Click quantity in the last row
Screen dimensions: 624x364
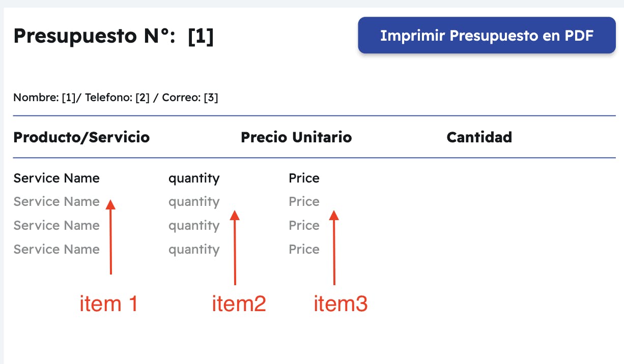(194, 250)
